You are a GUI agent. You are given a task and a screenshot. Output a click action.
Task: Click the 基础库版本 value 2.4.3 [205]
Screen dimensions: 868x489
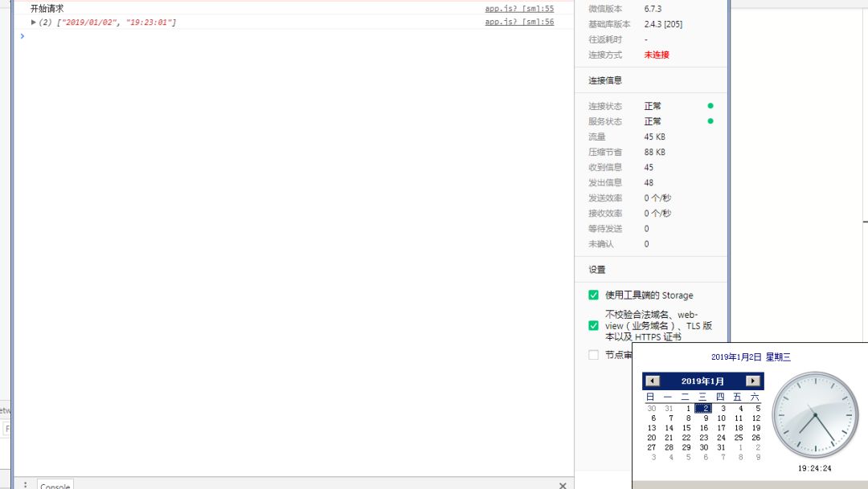click(x=663, y=24)
